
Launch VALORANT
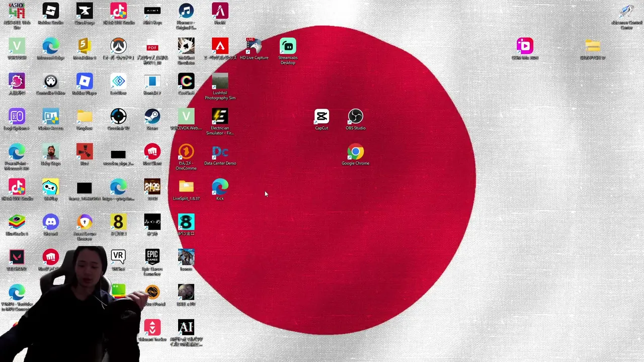[17, 257]
